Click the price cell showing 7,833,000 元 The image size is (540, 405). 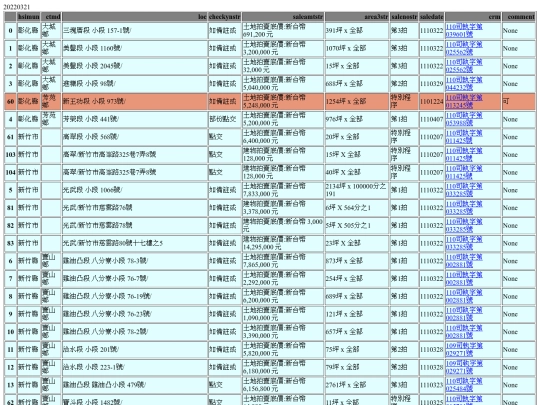pos(283,190)
